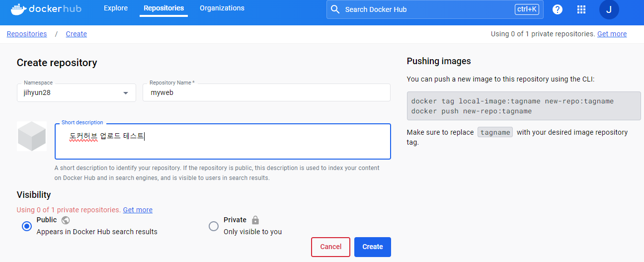The width and height of the screenshot is (644, 262).
Task: Click Get more link under Visibility
Action: [x=138, y=210]
